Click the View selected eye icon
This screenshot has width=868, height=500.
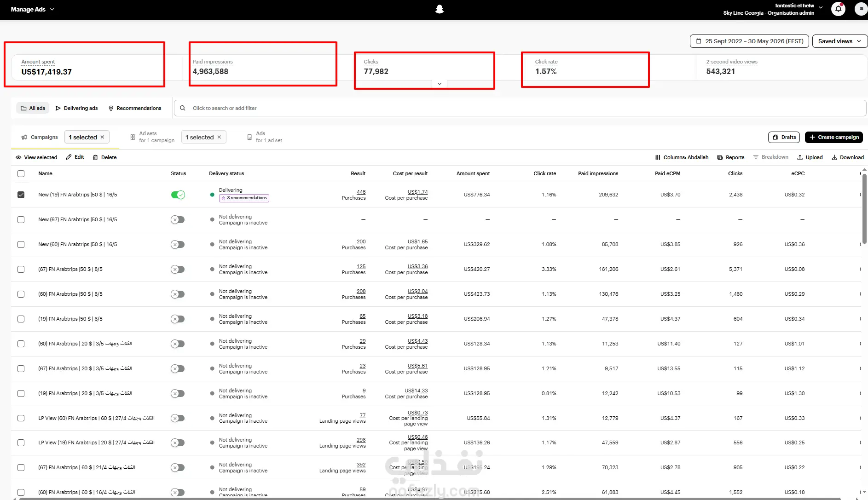click(18, 157)
